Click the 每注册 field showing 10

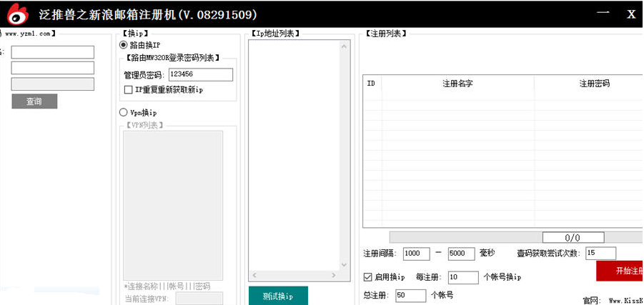pyautogui.click(x=463, y=277)
